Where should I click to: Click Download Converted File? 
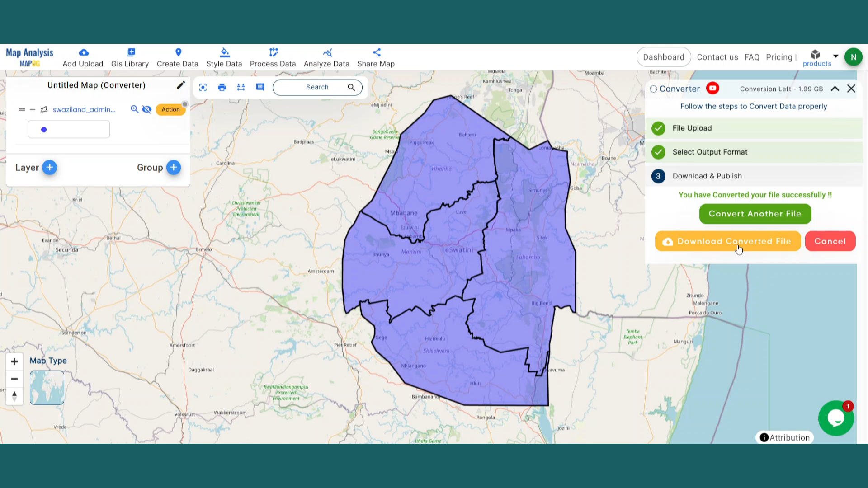(727, 241)
